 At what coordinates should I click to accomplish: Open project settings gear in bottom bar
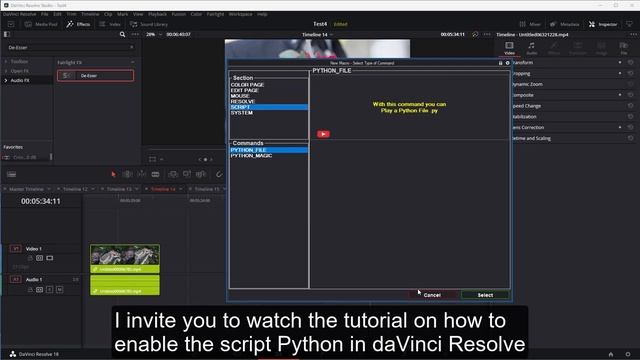628,354
